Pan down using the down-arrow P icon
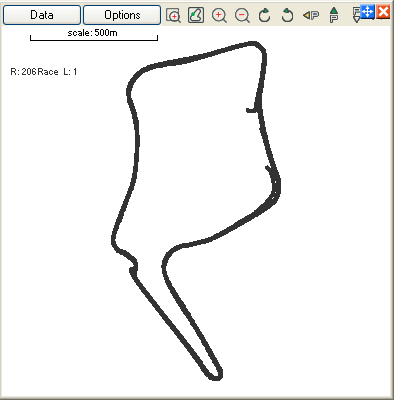The width and height of the screenshot is (394, 400). [356, 15]
